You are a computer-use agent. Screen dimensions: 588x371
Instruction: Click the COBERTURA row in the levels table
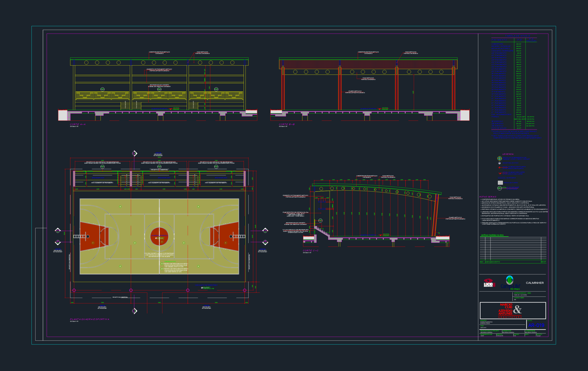tap(514, 44)
